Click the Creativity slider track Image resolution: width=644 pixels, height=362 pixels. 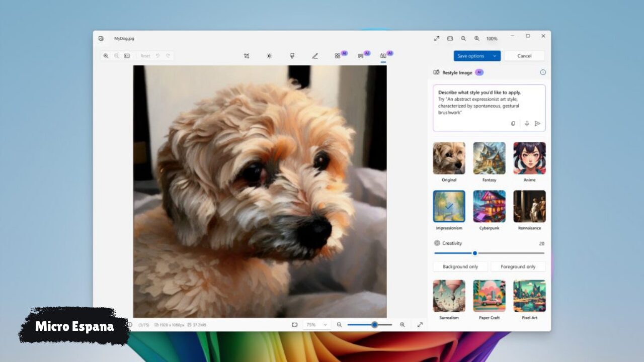(508, 253)
